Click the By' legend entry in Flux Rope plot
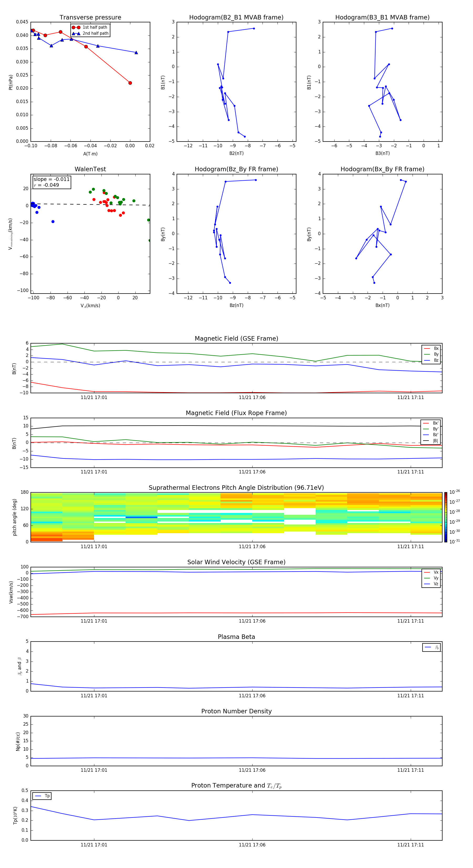 tap(431, 429)
